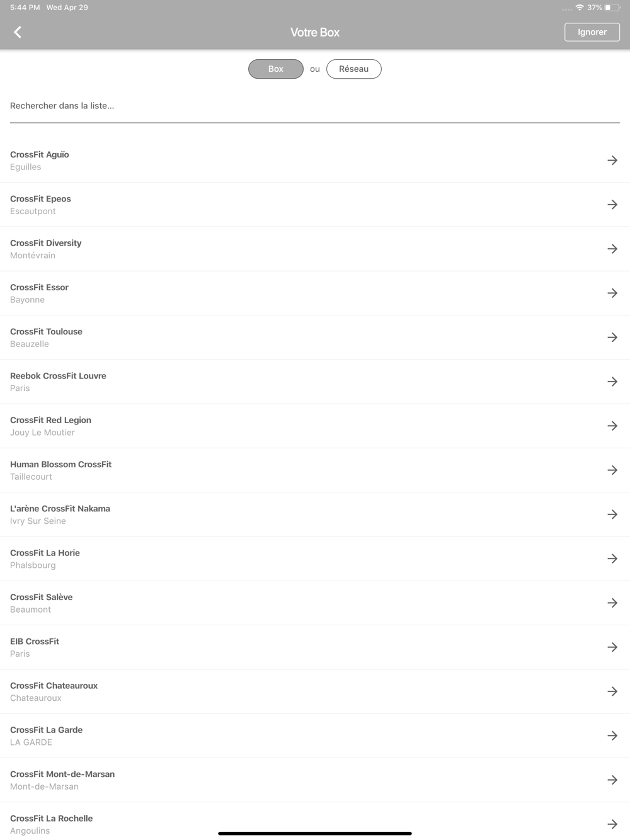Tap the arrow beside Human Blossom CrossFit

(x=612, y=470)
